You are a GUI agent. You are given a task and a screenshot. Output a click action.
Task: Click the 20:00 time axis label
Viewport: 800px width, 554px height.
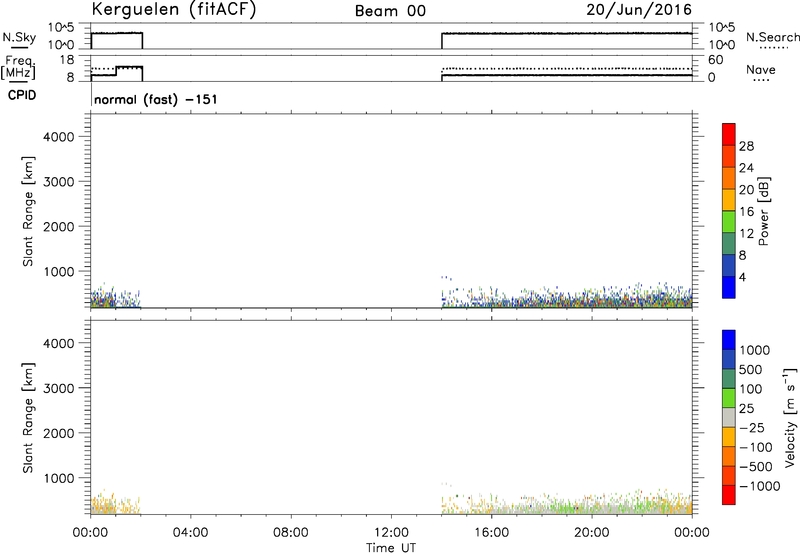(591, 533)
